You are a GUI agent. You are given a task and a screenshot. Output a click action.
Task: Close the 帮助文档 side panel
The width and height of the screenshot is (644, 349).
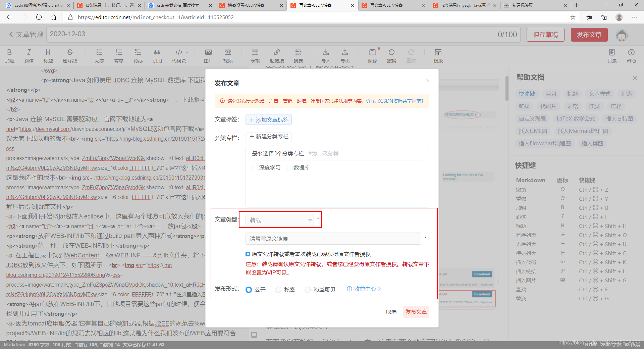pyautogui.click(x=635, y=78)
